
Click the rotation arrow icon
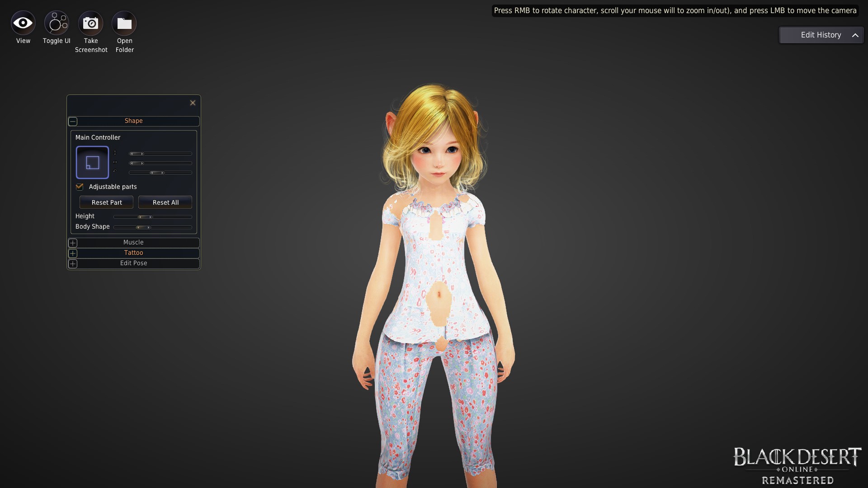(115, 172)
